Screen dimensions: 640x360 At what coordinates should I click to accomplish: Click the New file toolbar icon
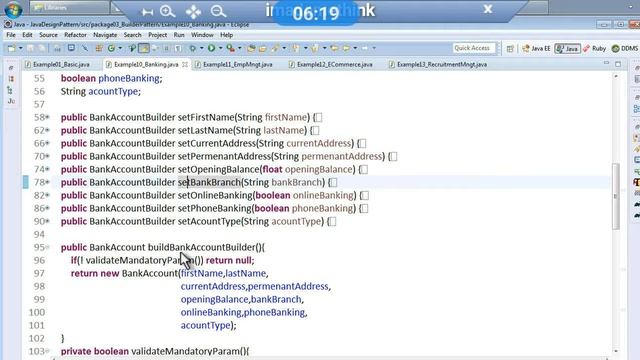click(x=11, y=48)
